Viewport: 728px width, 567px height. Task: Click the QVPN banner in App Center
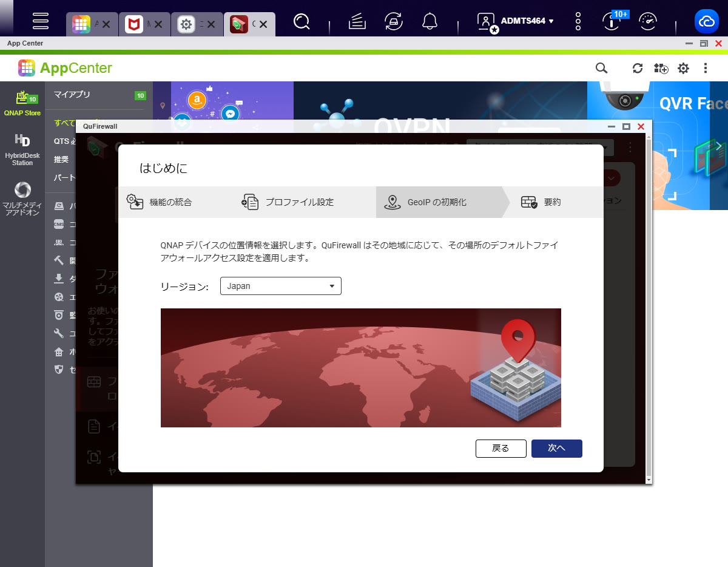440,101
